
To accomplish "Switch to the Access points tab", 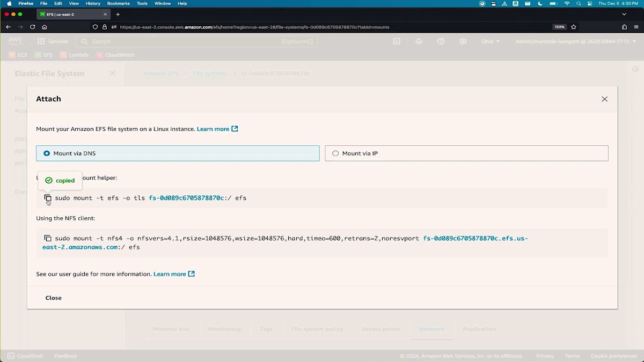I will (x=381, y=329).
